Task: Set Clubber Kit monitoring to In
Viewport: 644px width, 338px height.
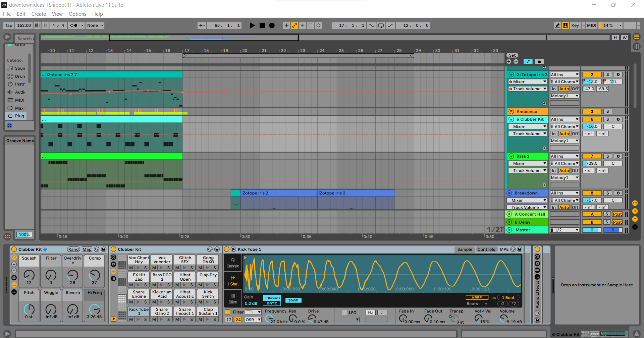Action: coord(554,134)
